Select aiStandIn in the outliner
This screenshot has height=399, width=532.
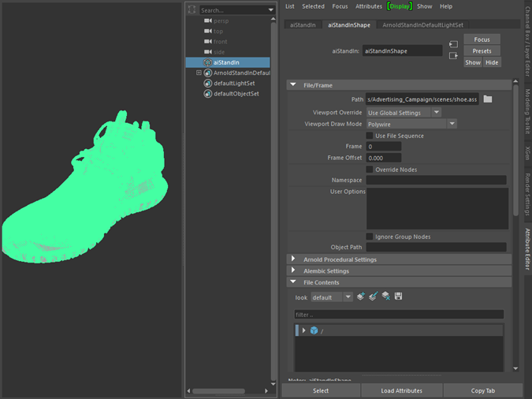(228, 62)
